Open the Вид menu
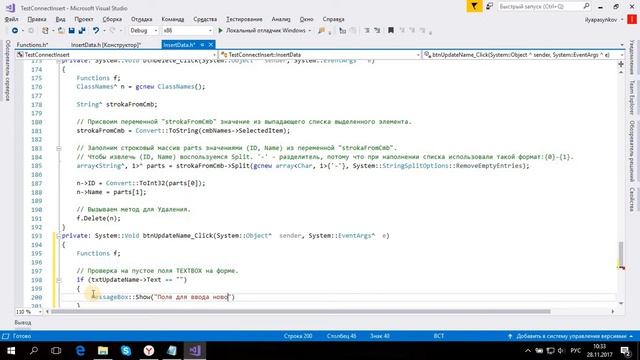 [x=60, y=19]
